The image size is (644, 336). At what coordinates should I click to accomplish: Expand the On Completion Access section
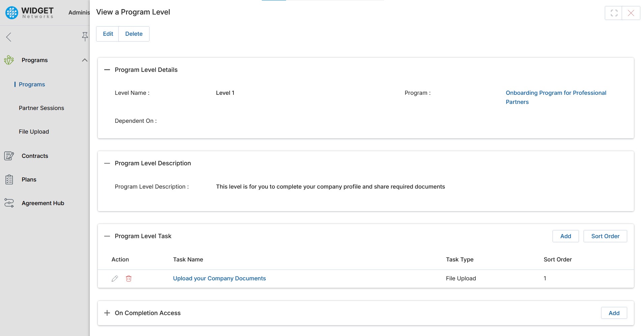107,313
